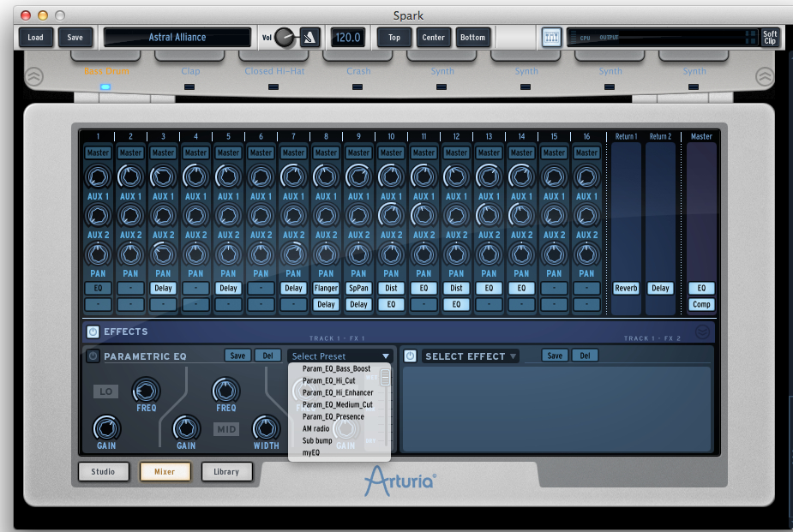
Task: Collapse the effects panel chevron icon
Action: point(702,332)
